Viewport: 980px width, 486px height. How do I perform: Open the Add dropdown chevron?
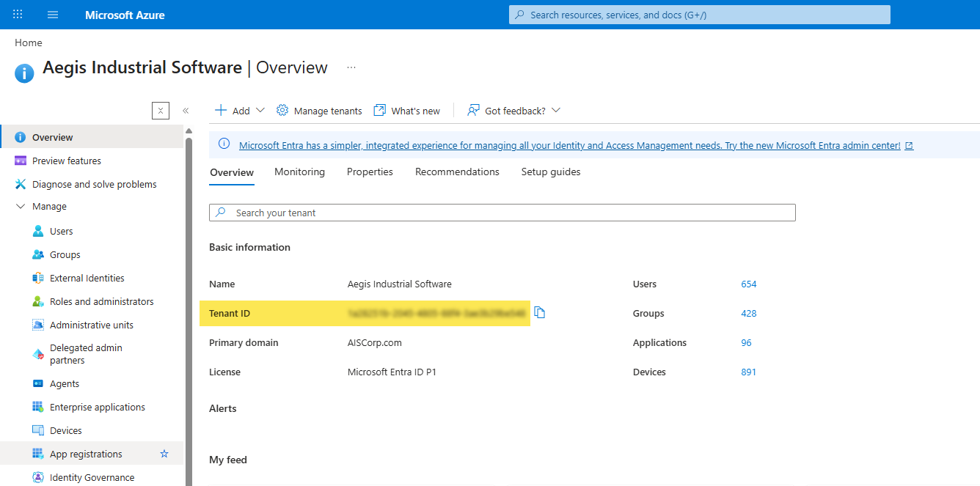pyautogui.click(x=260, y=111)
